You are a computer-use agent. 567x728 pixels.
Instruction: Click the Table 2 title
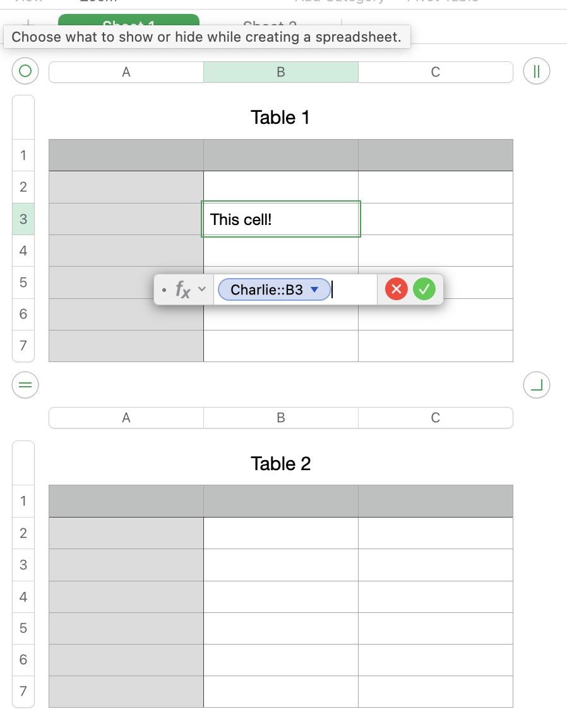[x=281, y=464]
